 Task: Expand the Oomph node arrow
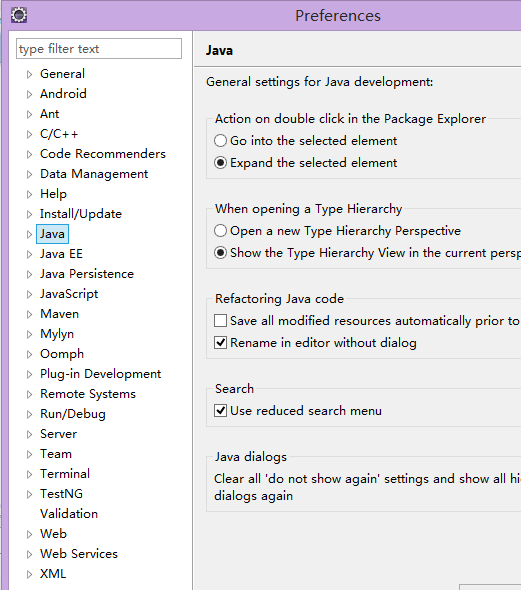coord(29,354)
